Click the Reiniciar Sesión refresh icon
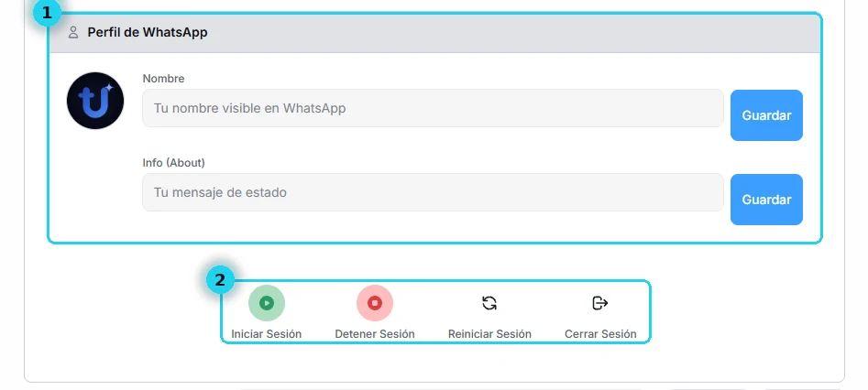The height and width of the screenshot is (390, 868). click(489, 303)
